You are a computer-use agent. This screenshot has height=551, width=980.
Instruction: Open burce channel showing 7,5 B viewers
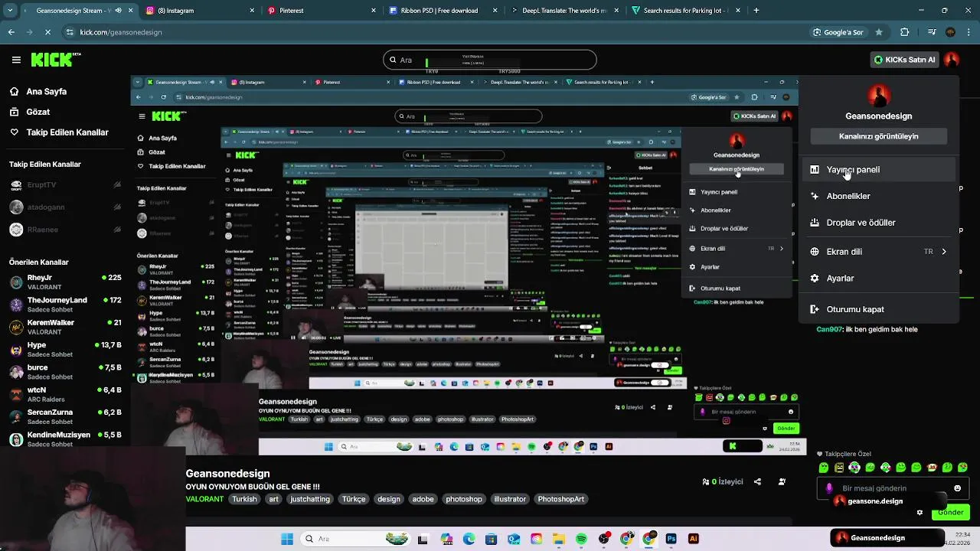(64, 372)
